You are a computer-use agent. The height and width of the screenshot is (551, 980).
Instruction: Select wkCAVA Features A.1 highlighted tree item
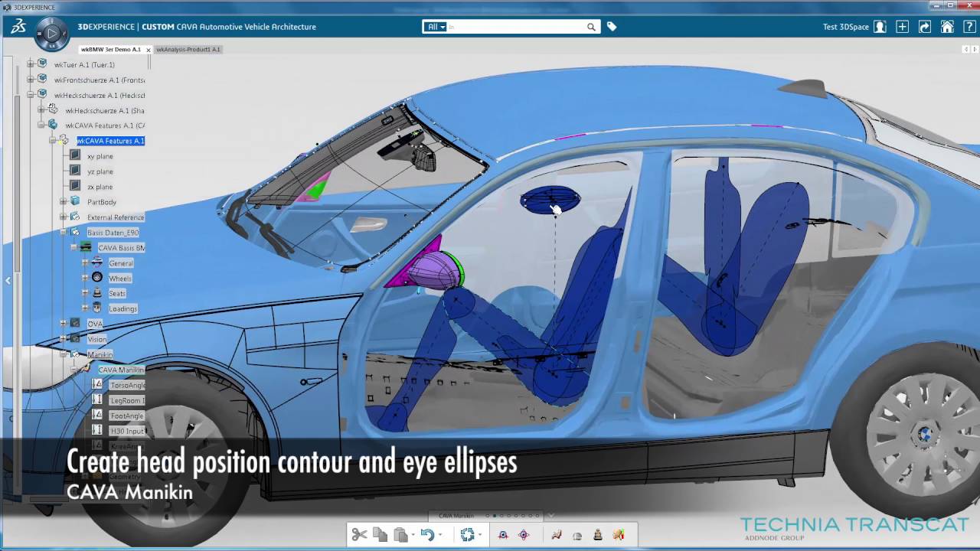(x=110, y=141)
